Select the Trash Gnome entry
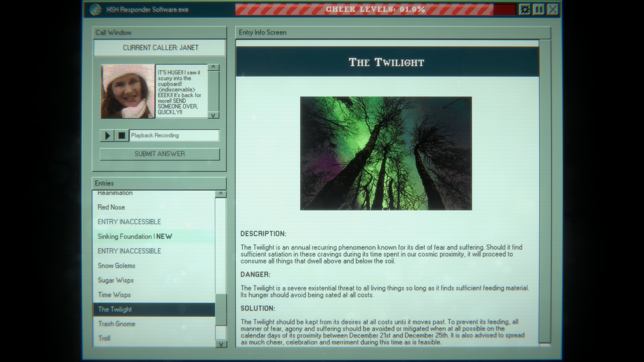Screen dimensions: 644x362 [116, 324]
